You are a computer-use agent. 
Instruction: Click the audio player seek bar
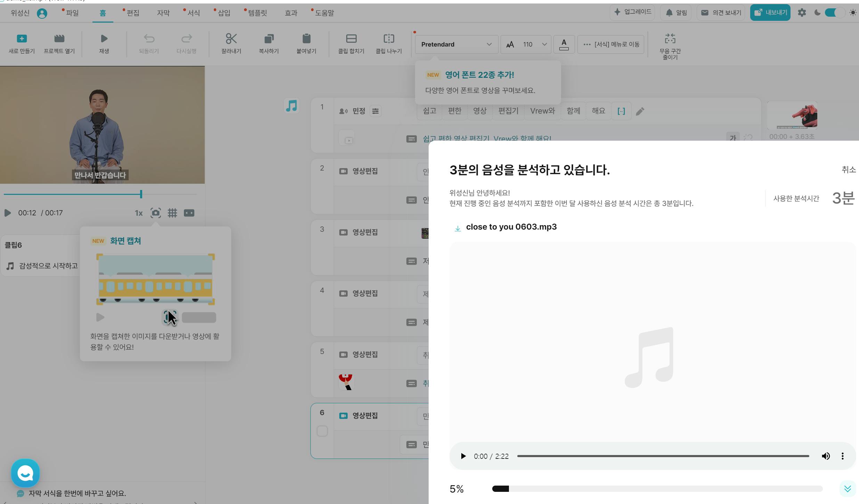click(663, 456)
